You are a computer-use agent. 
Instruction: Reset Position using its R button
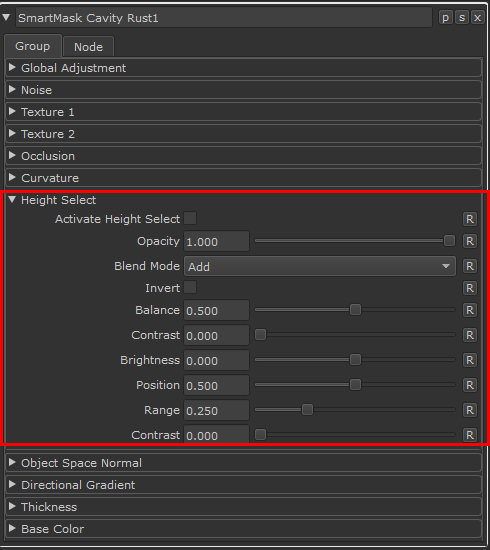pos(470,385)
